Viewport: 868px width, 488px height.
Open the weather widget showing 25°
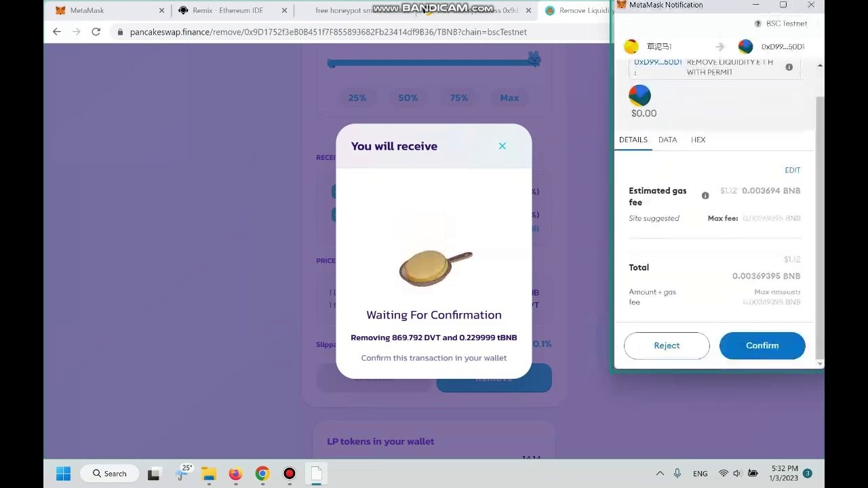point(183,472)
